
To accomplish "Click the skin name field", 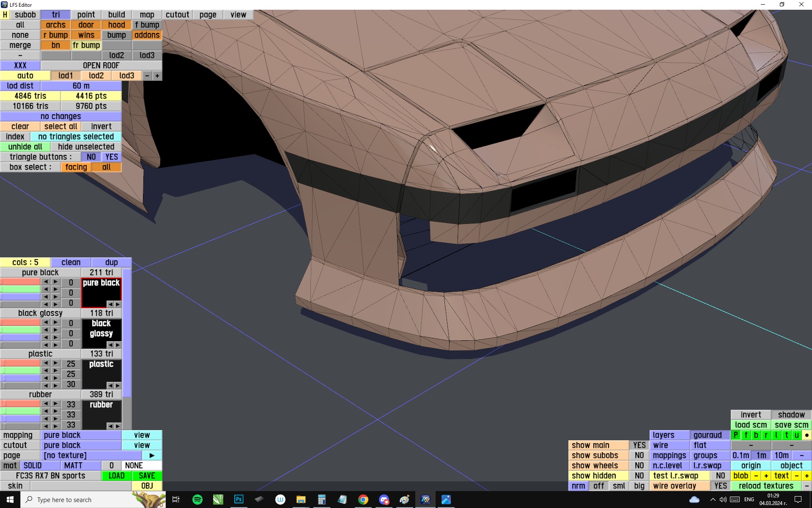I will coord(80,486).
